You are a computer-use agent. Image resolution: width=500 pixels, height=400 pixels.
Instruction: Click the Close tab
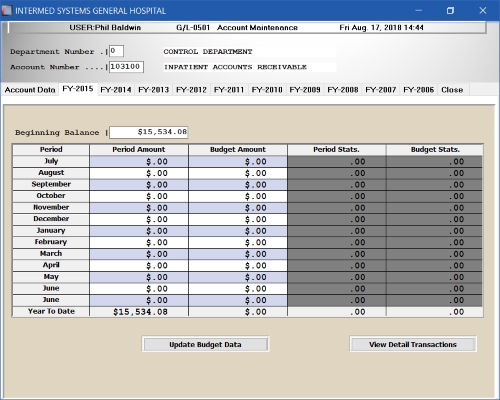coord(452,90)
